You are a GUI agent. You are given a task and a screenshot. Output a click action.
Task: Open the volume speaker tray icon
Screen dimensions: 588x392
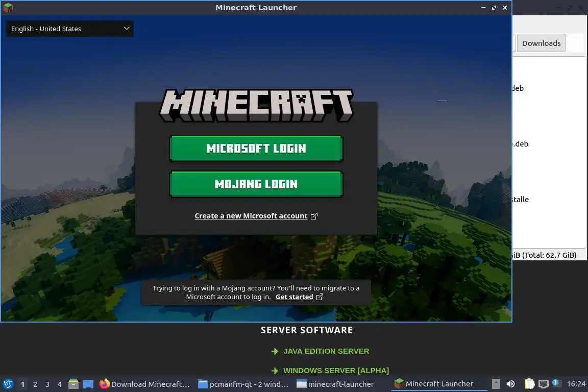[510, 384]
